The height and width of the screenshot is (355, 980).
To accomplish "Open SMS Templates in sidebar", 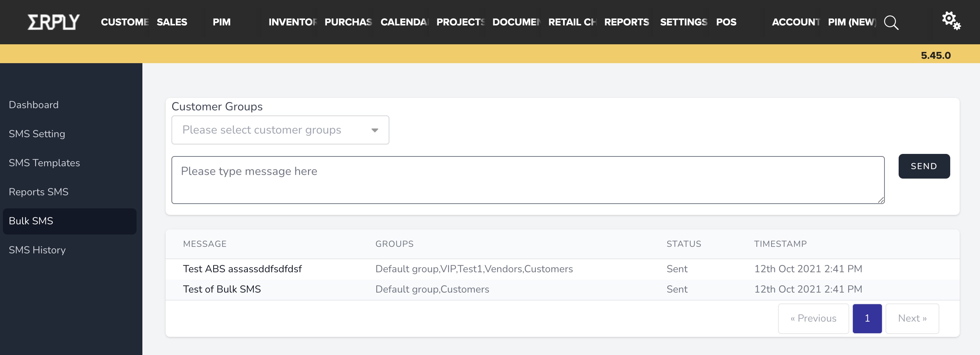I will point(44,163).
